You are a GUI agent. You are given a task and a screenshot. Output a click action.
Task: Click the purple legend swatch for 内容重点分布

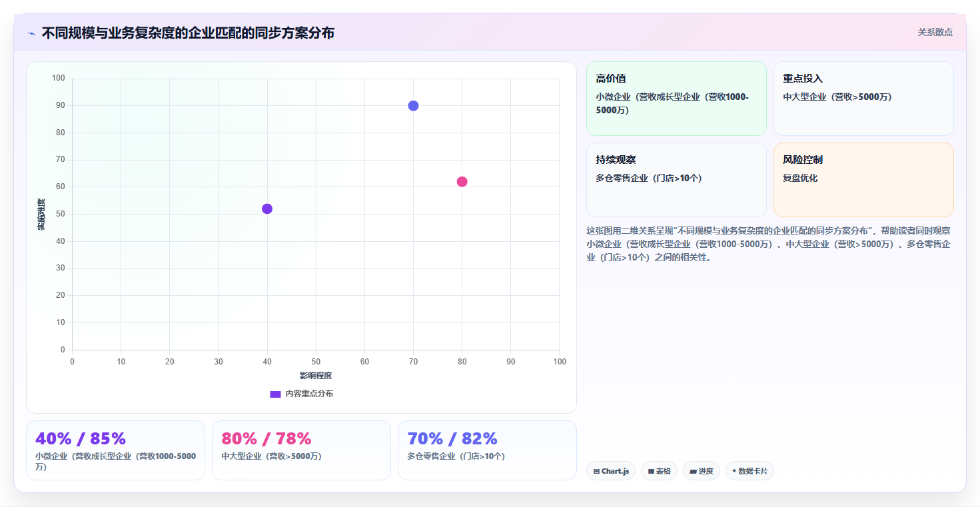click(x=275, y=394)
